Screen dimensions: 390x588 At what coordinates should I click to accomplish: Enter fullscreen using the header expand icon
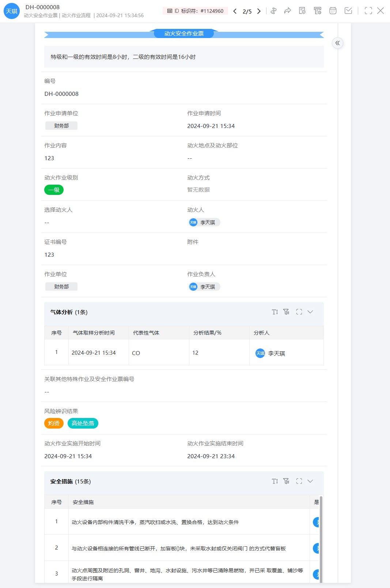click(x=368, y=11)
